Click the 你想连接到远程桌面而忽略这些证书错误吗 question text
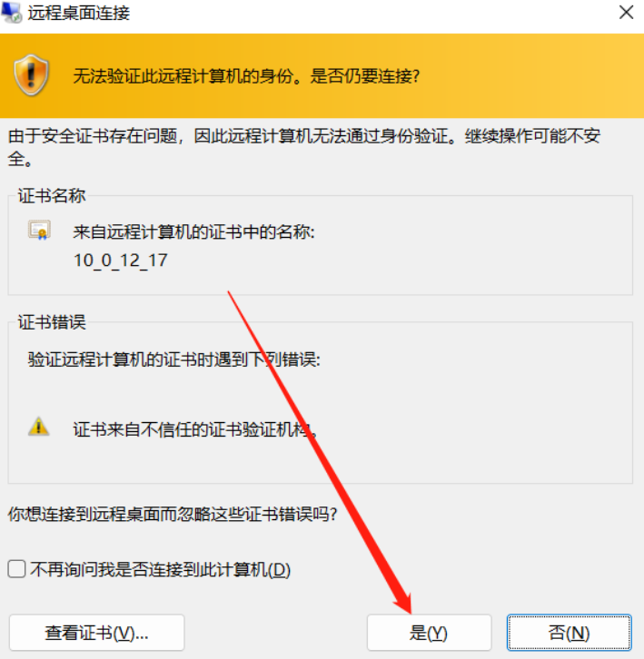This screenshot has height=659, width=644. pos(173,514)
